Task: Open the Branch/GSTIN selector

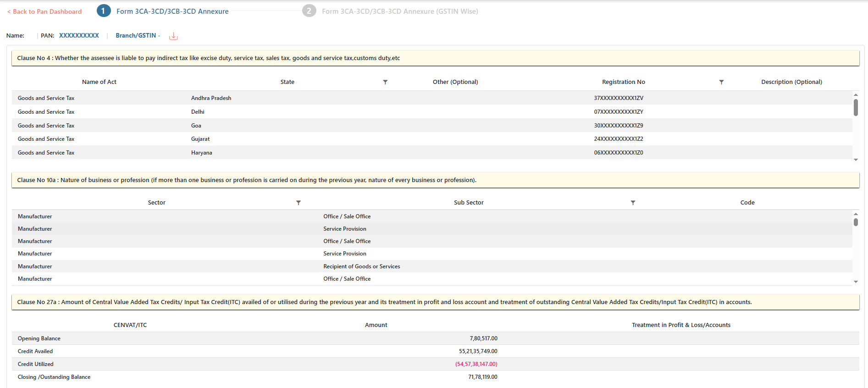Action: pyautogui.click(x=138, y=35)
